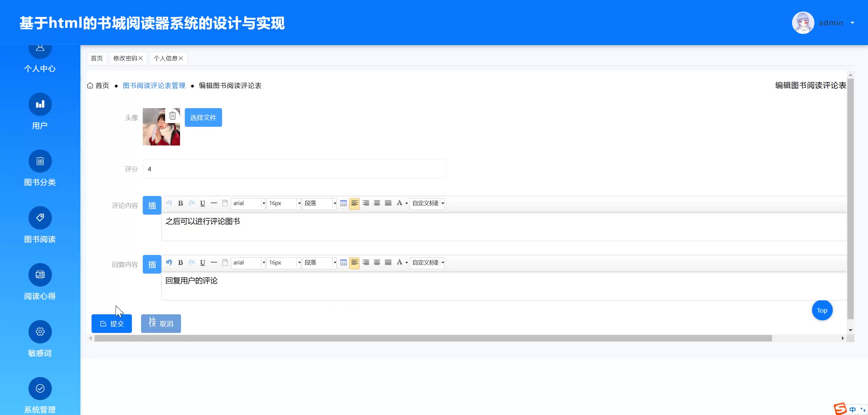The image size is (868, 415).
Task: Click undo icon in reply content editor
Action: 169,262
